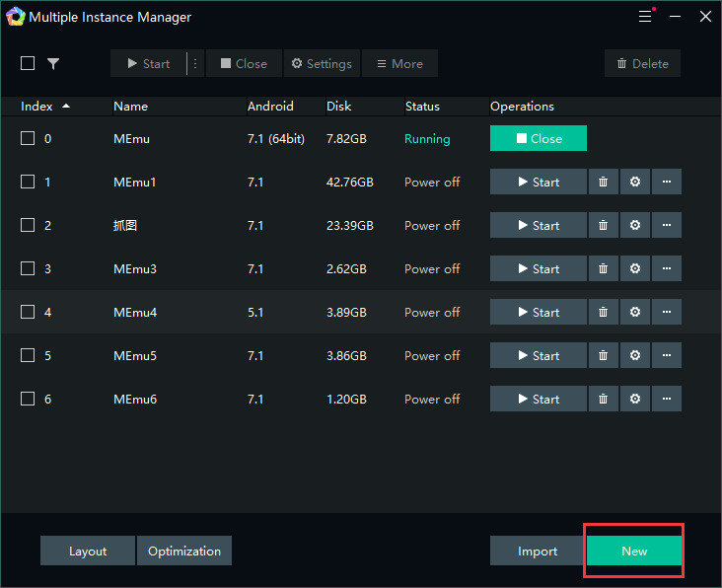Screen dimensions: 722x588
Task: Open gear settings for MEmu6
Action: 635,400
